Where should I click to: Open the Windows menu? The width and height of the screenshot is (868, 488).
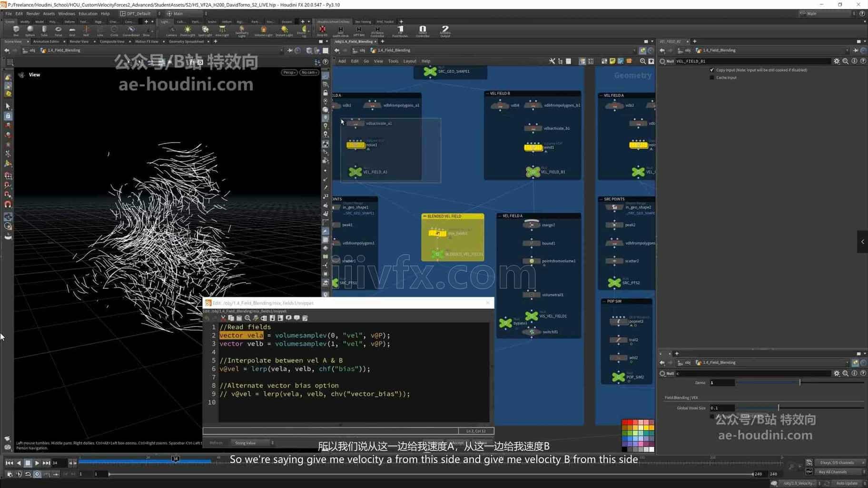pyautogui.click(x=66, y=14)
